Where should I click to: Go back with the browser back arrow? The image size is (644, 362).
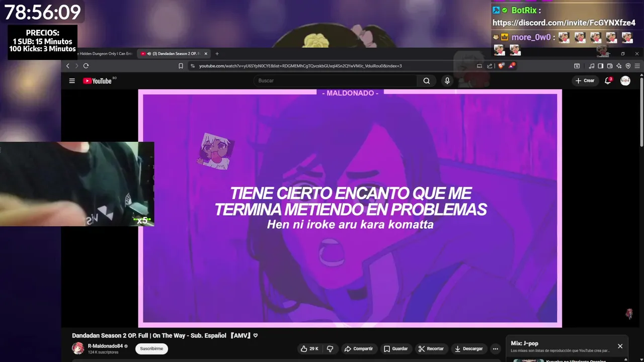tap(68, 66)
